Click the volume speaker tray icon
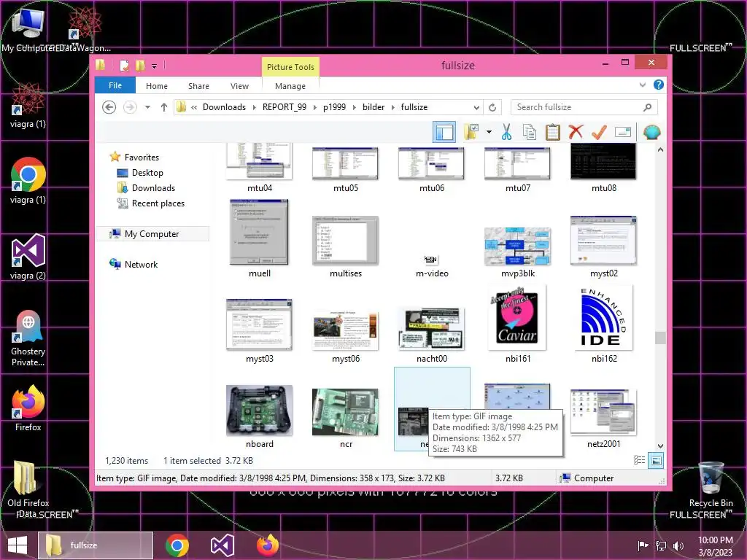747x560 pixels. (678, 545)
